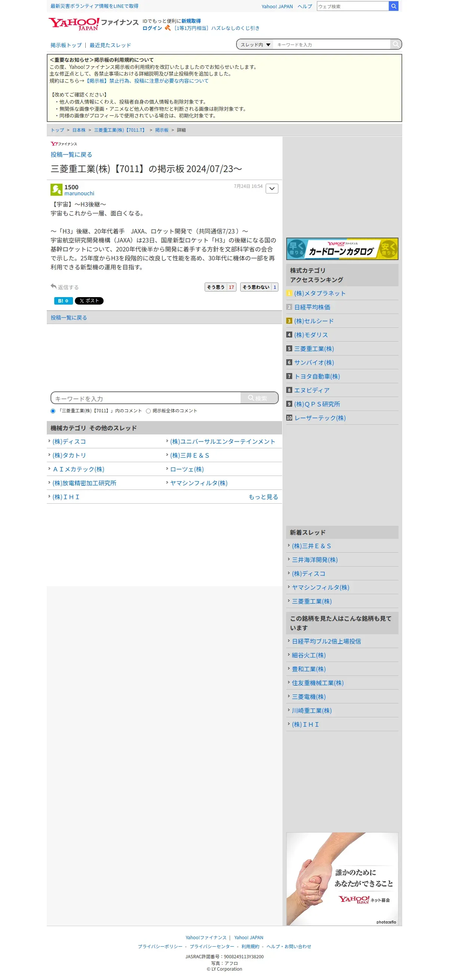Open thread (株)ユニバーサルエンターテインメント
This screenshot has height=980, width=449.
[x=223, y=442]
